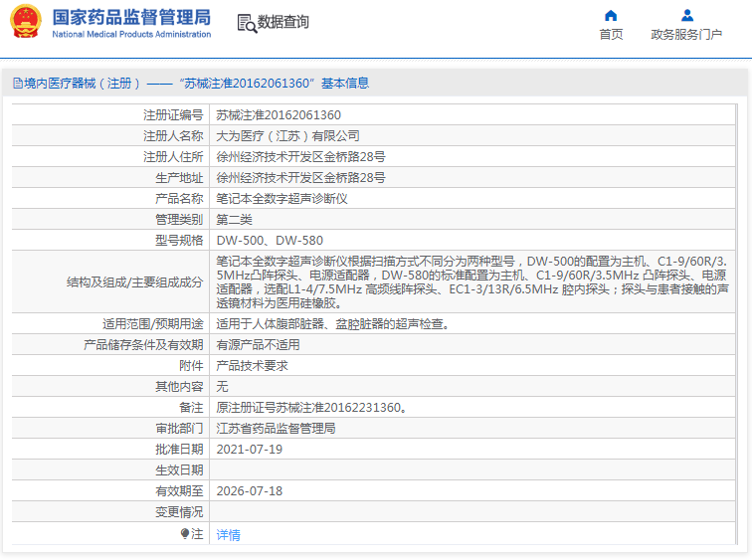
Task: Click 产品技术要求 attachment value
Action: pos(252,366)
